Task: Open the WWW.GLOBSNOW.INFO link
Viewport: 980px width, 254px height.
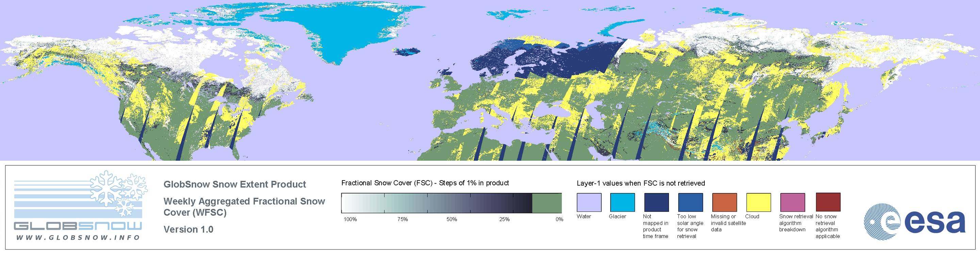Action: (x=78, y=238)
